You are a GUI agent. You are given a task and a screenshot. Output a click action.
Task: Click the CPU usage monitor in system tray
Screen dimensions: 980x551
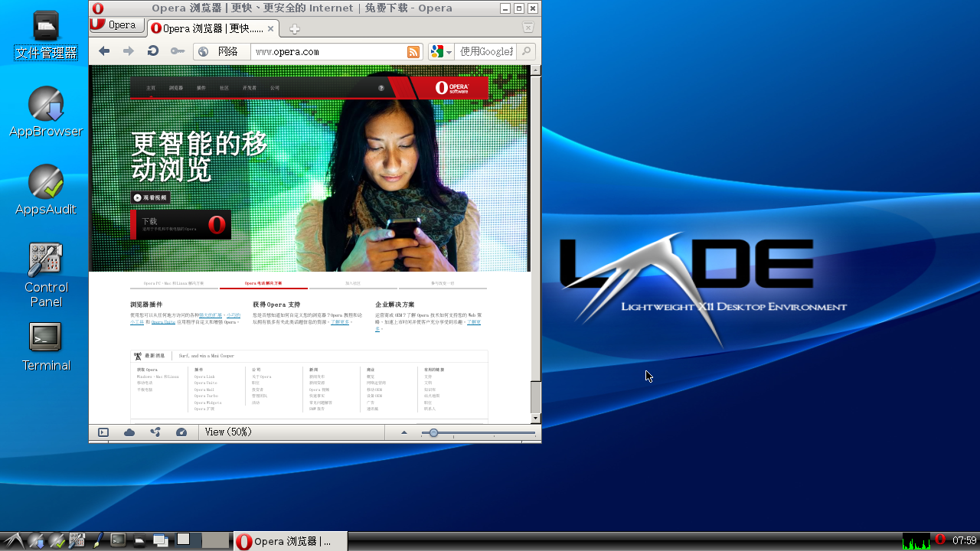coord(916,541)
